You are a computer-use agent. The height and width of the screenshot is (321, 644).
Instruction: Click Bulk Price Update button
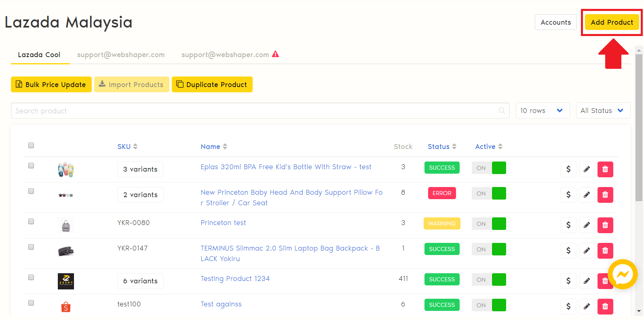point(51,84)
